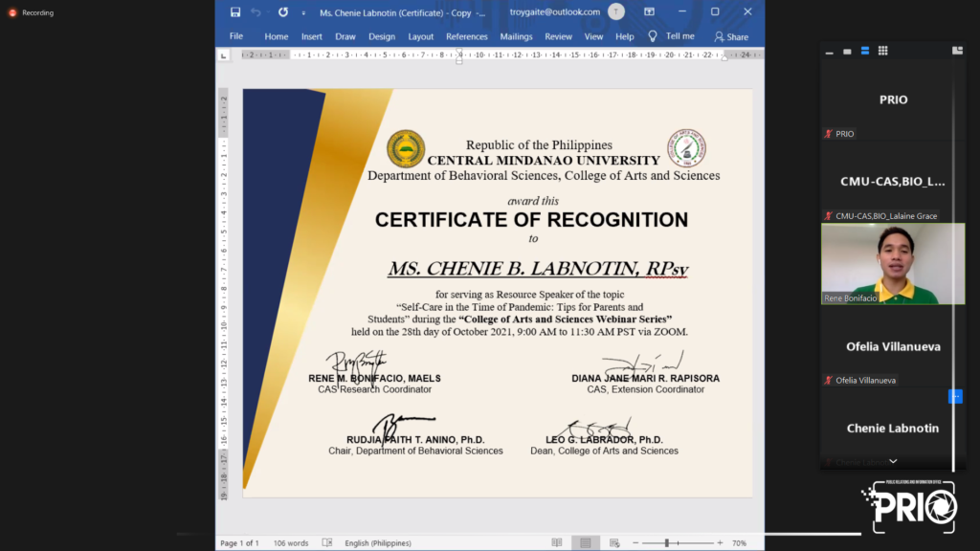Click the proofing check icon in status bar

click(327, 542)
